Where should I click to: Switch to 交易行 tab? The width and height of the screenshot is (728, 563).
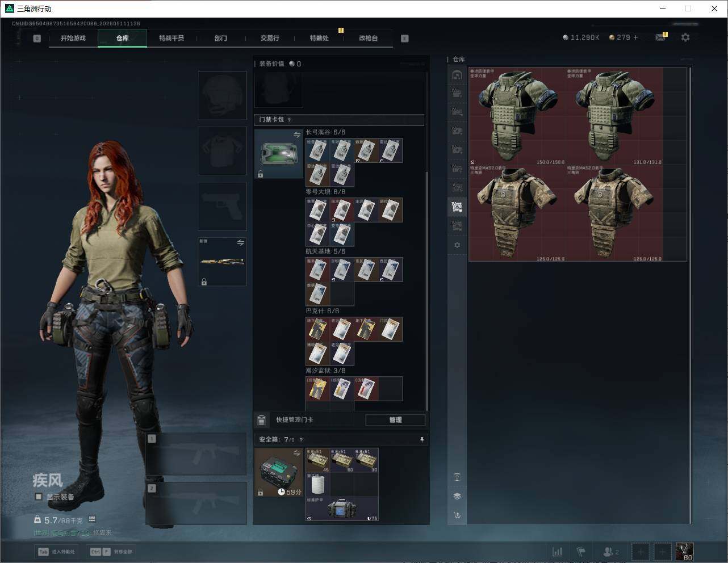tap(270, 38)
